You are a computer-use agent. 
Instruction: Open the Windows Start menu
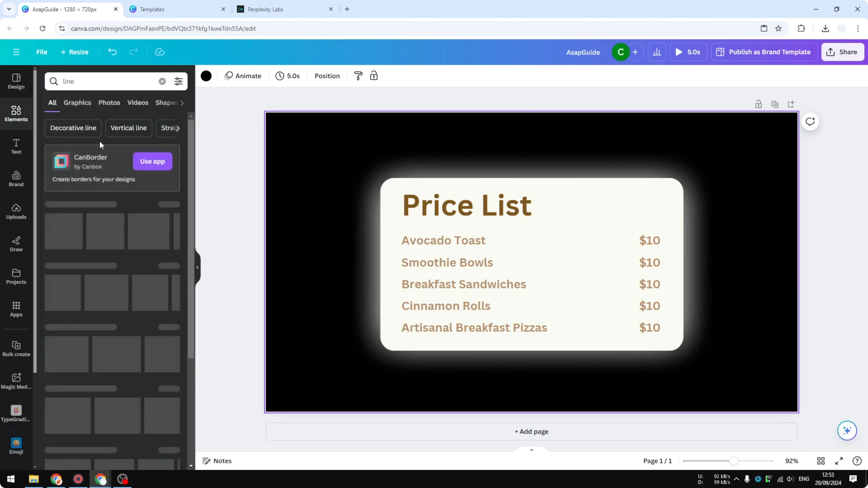(11, 479)
